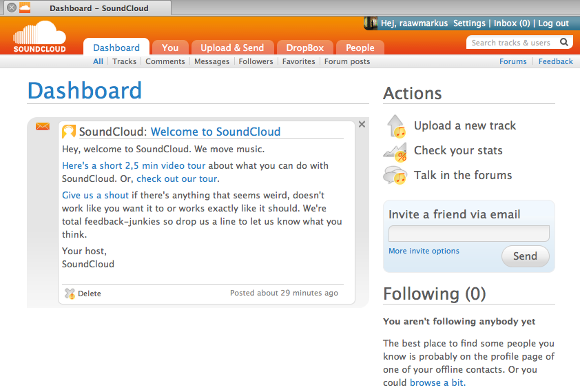Select the All filter in the submenu
The width and height of the screenshot is (580, 392).
[x=98, y=61]
